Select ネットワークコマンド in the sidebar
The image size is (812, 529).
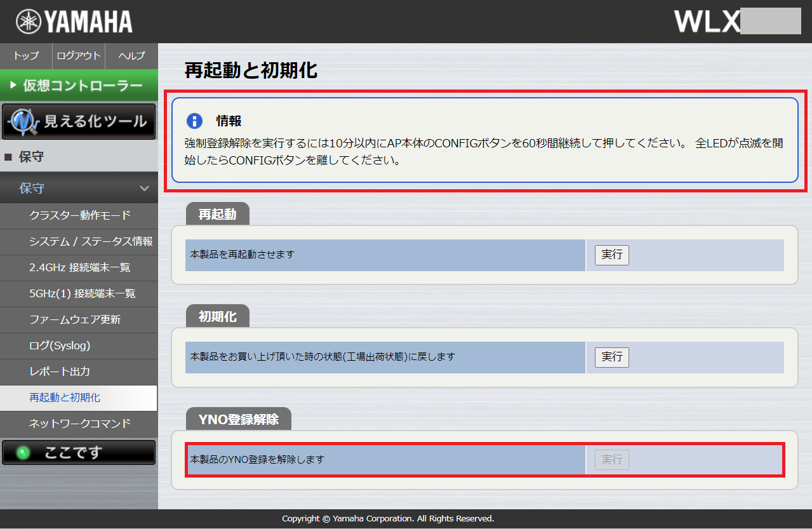point(79,424)
